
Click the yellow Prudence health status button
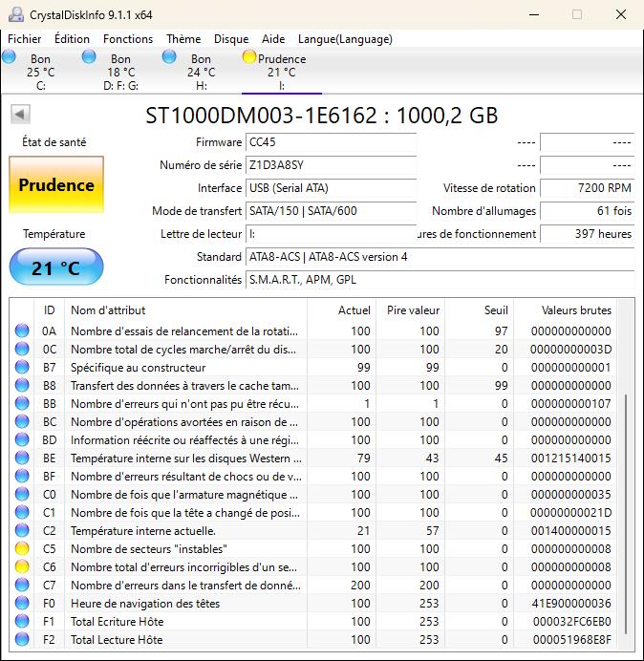coord(56,185)
